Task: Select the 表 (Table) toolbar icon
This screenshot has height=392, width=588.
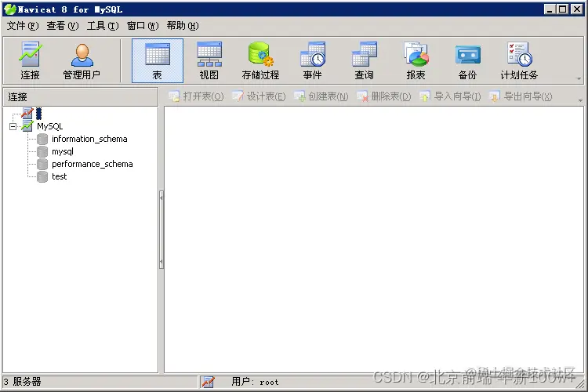Action: point(158,61)
